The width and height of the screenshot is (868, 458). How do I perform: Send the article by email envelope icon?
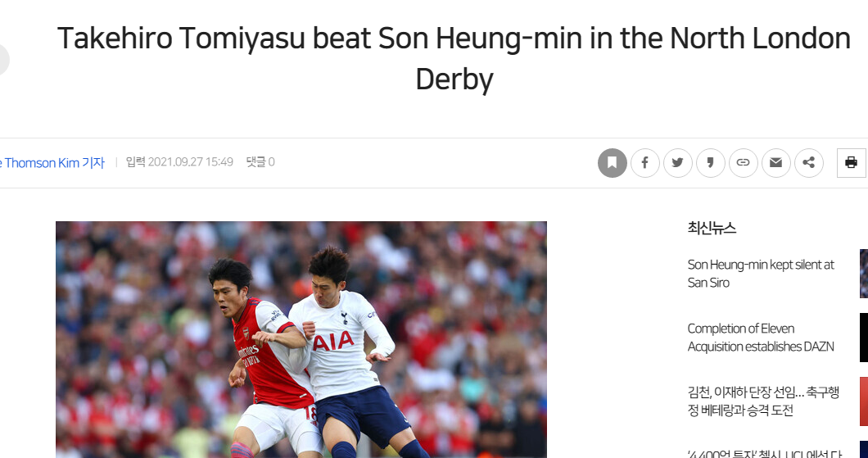(775, 163)
